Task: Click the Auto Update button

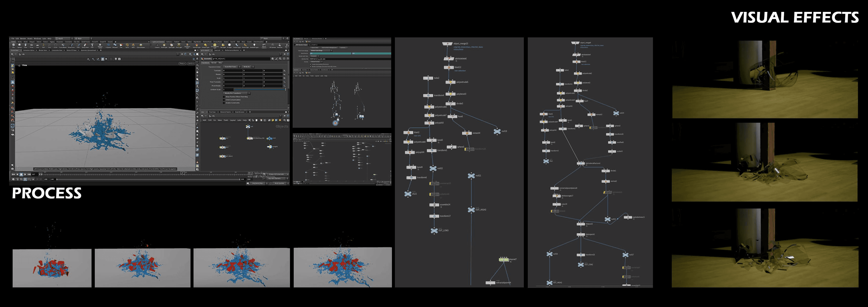Action: coord(279,183)
